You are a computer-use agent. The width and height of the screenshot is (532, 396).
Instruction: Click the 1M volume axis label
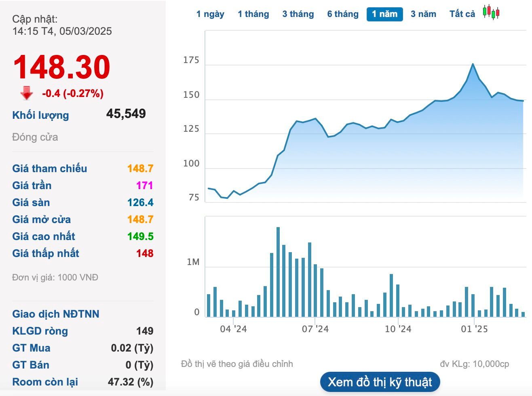[193, 262]
